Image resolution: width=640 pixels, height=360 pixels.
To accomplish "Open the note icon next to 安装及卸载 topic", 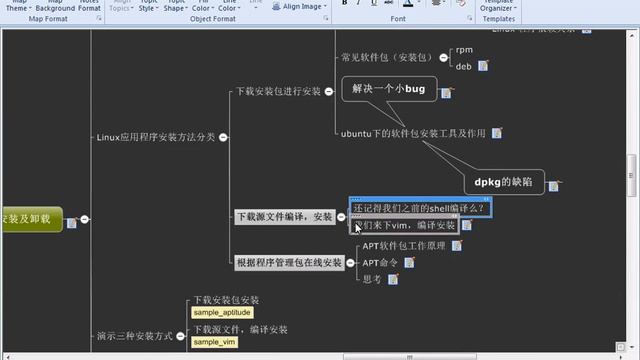I will (x=72, y=222).
